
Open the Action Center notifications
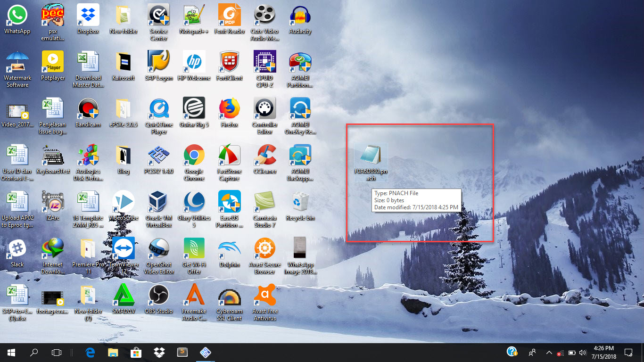point(628,352)
